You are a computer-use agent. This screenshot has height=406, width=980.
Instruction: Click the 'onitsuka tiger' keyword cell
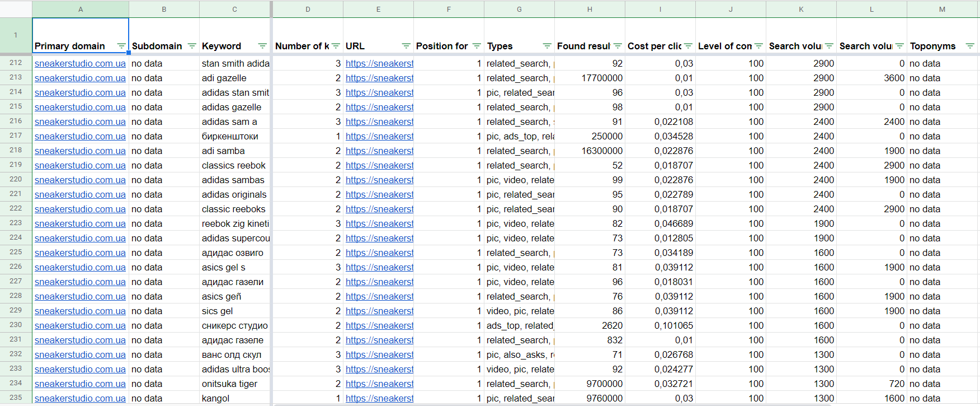(x=234, y=384)
